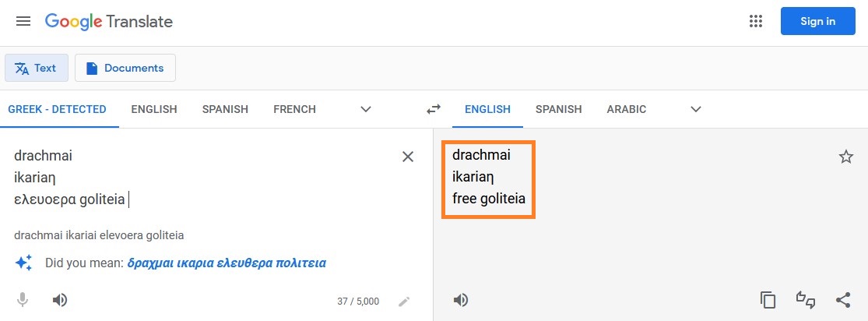Swap source and target languages
This screenshot has height=321, width=868.
pos(434,109)
